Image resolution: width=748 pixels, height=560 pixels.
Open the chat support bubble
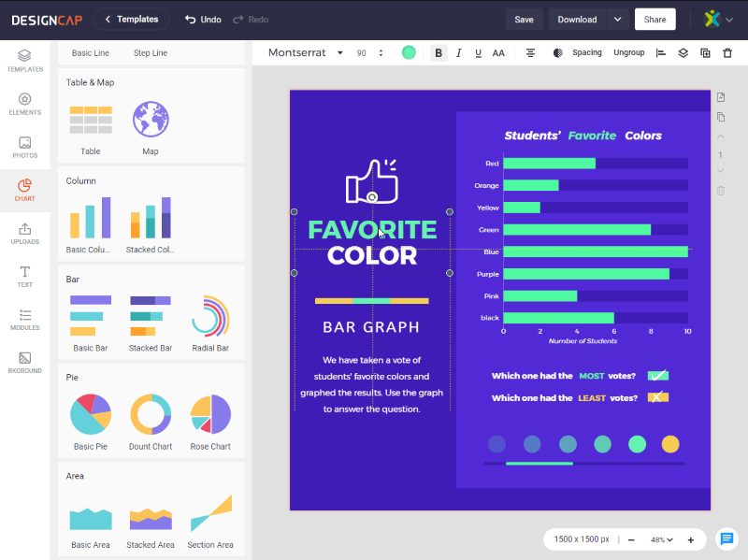coord(726,539)
